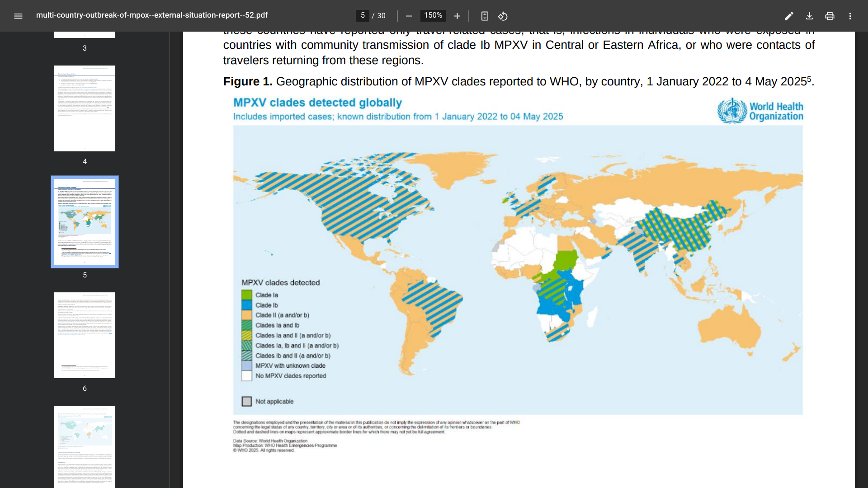Click the Clade Ib blue legend swatch
The height and width of the screenshot is (488, 868).
[x=246, y=305]
